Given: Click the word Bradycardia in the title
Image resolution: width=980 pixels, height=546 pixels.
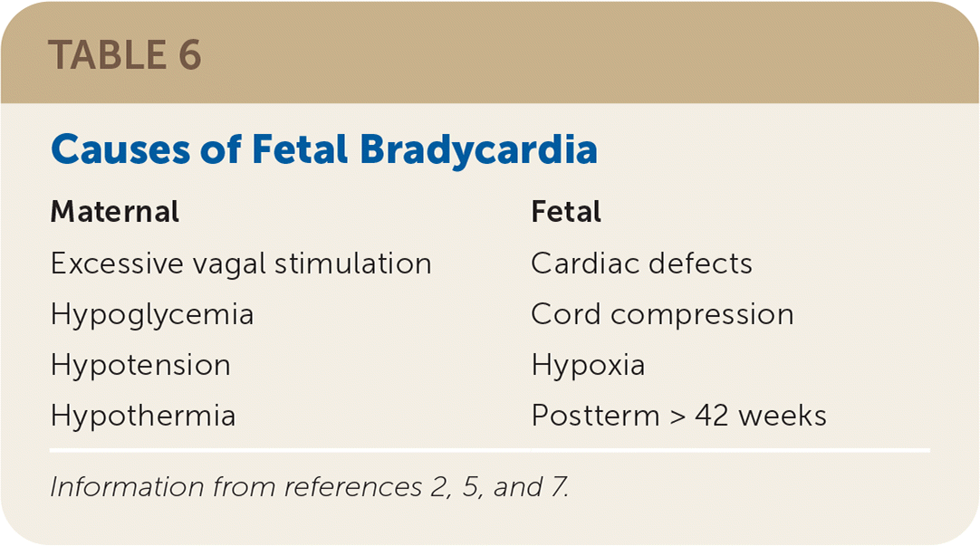Looking at the screenshot, I should [478, 149].
